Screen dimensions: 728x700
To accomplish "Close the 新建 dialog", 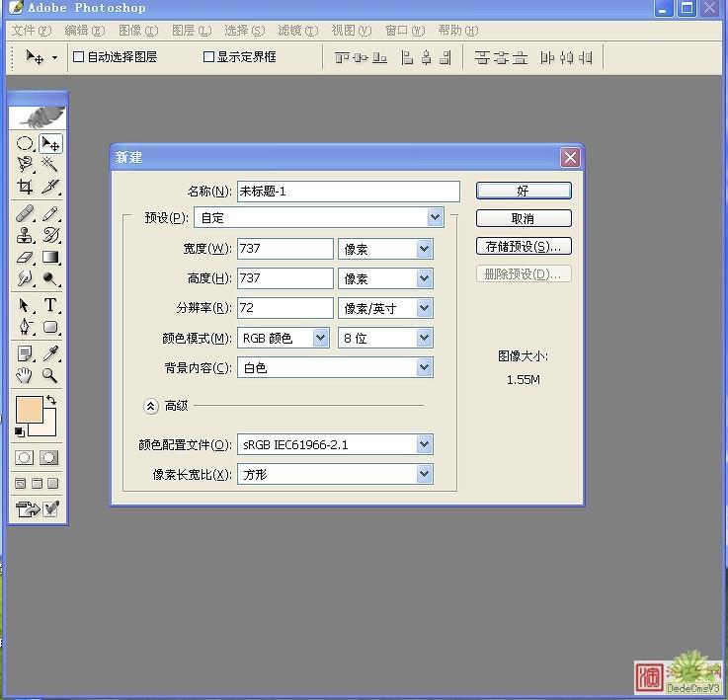I will coord(571,158).
